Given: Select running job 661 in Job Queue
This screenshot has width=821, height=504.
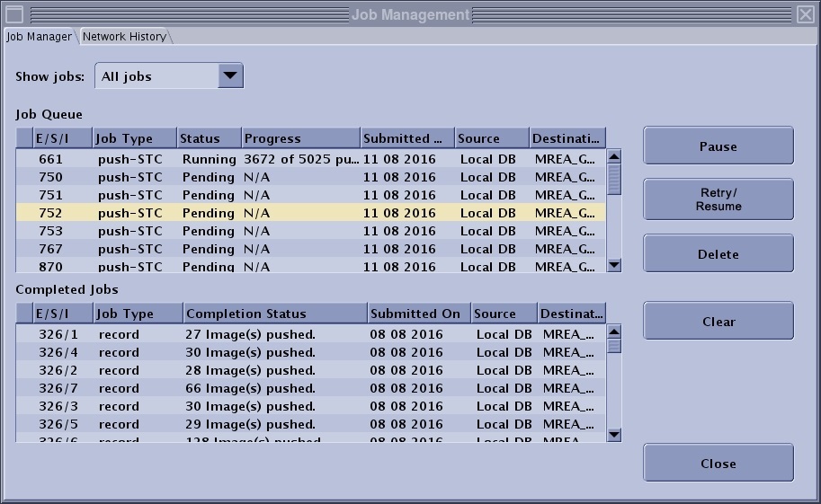Looking at the screenshot, I should coord(270,159).
